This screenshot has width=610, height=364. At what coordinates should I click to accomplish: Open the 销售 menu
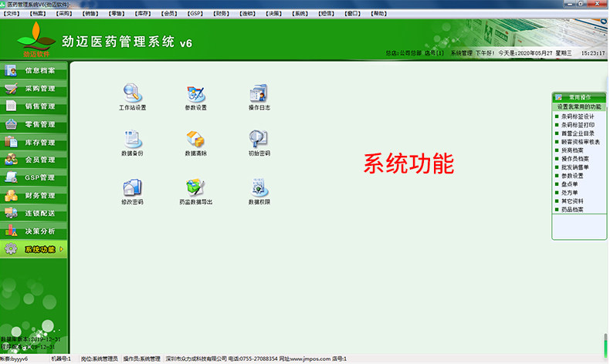coord(90,14)
